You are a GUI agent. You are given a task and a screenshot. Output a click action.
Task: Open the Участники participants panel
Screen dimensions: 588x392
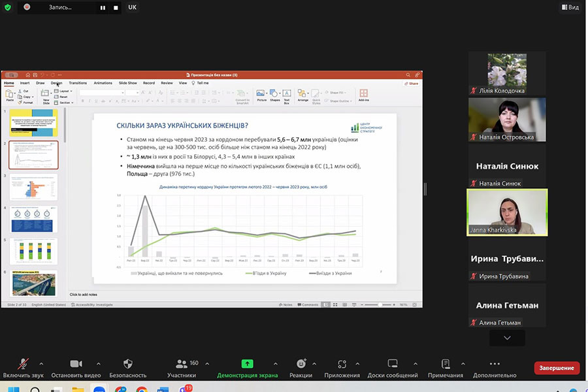pyautogui.click(x=182, y=364)
